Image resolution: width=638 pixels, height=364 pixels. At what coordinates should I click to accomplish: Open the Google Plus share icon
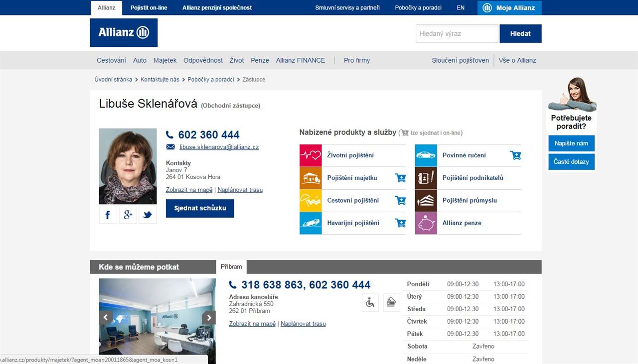pos(128,215)
